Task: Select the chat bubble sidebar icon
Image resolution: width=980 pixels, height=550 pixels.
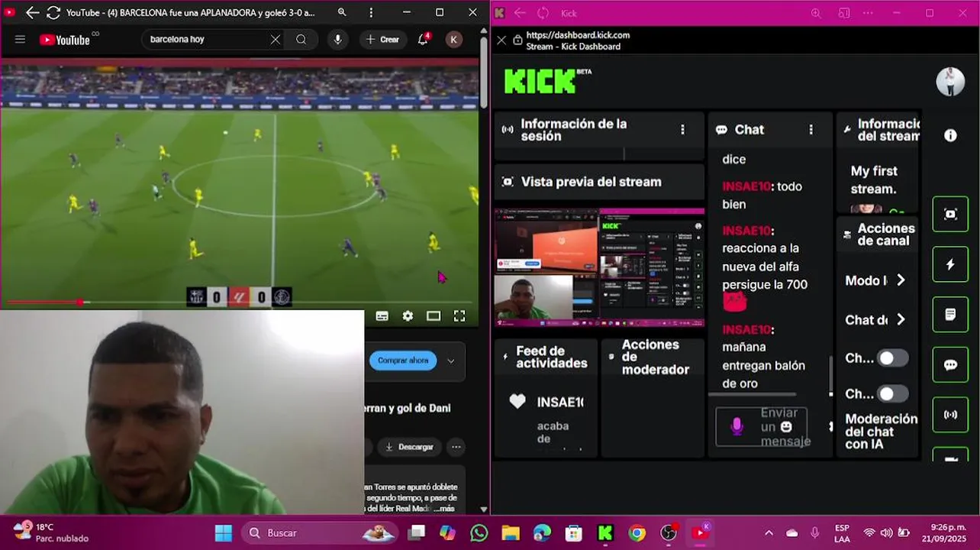Action: 950,365
